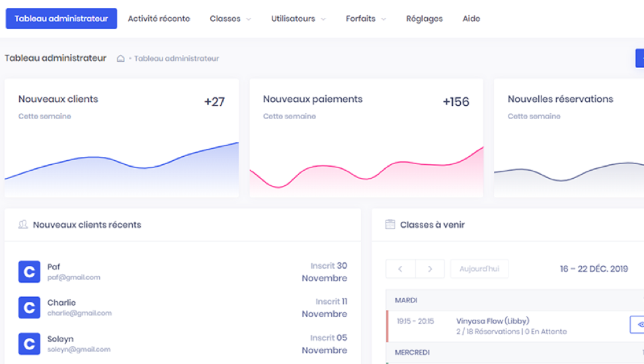Screen dimensions: 644x364
Task: Click the calendar icon beside Classes à venir
Action: tap(390, 224)
